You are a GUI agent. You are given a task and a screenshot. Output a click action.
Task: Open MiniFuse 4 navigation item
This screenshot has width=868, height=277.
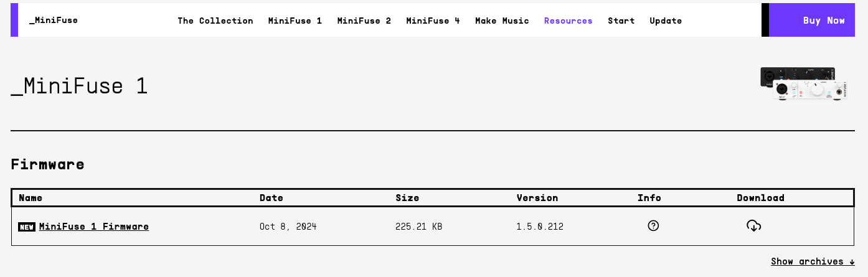pyautogui.click(x=433, y=21)
